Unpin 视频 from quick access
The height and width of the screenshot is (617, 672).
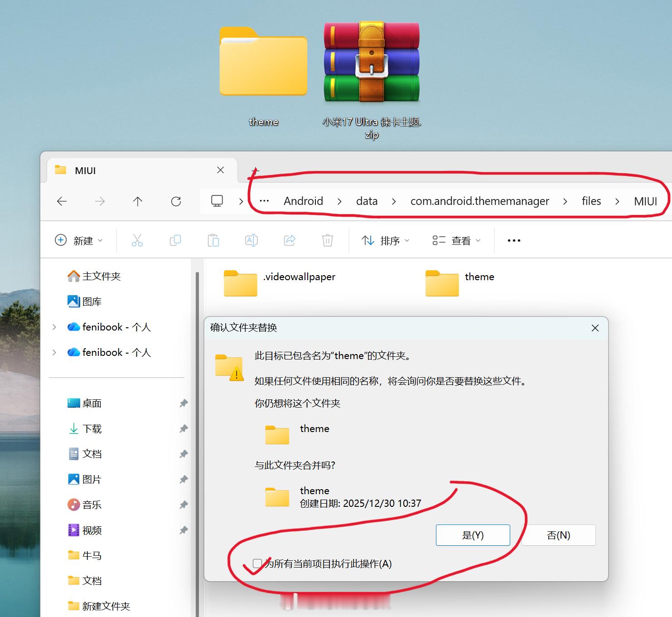tap(184, 530)
